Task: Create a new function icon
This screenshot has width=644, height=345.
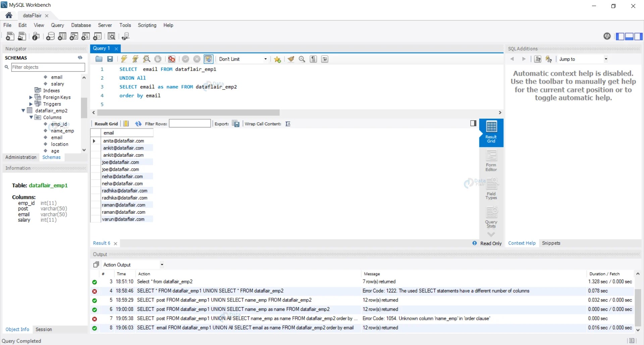Action: click(x=98, y=36)
